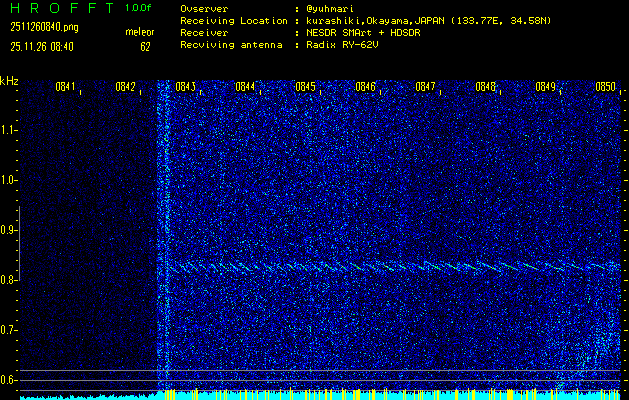Click the 0.8 frequency axis label
629x400 pixels.
(9, 280)
